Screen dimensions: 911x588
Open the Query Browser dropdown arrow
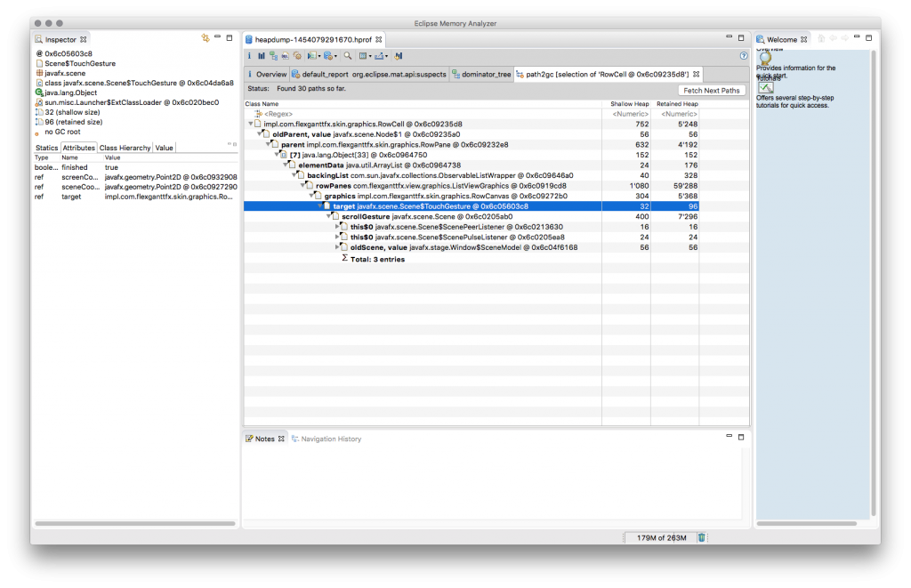(335, 56)
